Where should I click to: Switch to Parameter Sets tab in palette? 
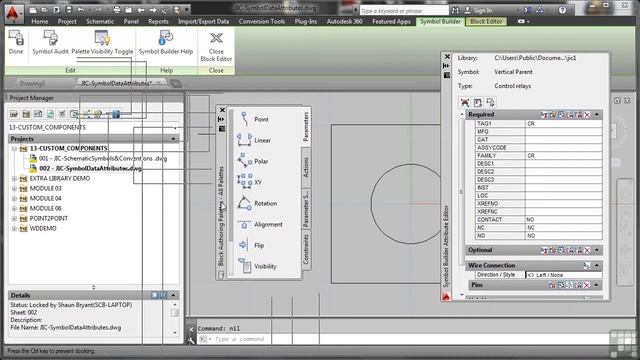[306, 209]
